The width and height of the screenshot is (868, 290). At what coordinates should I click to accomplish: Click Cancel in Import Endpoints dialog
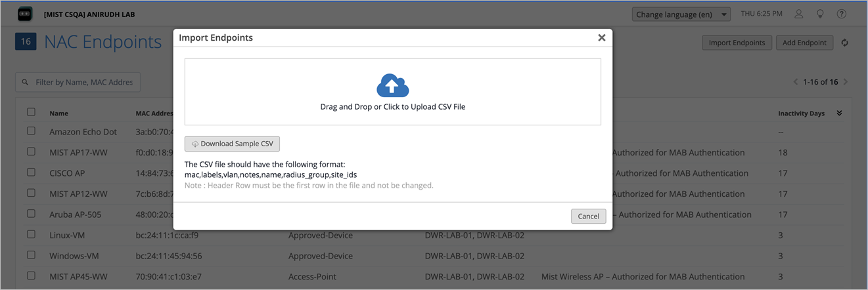coord(588,216)
